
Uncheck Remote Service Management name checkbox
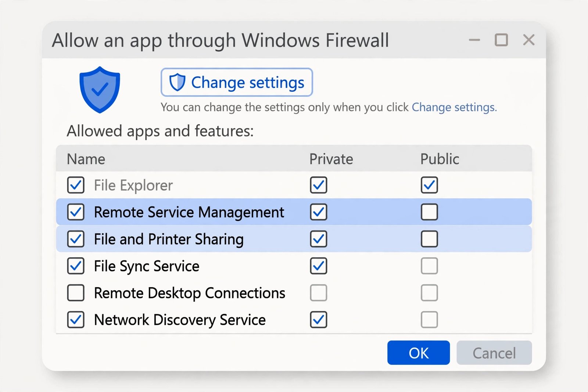[x=76, y=212]
